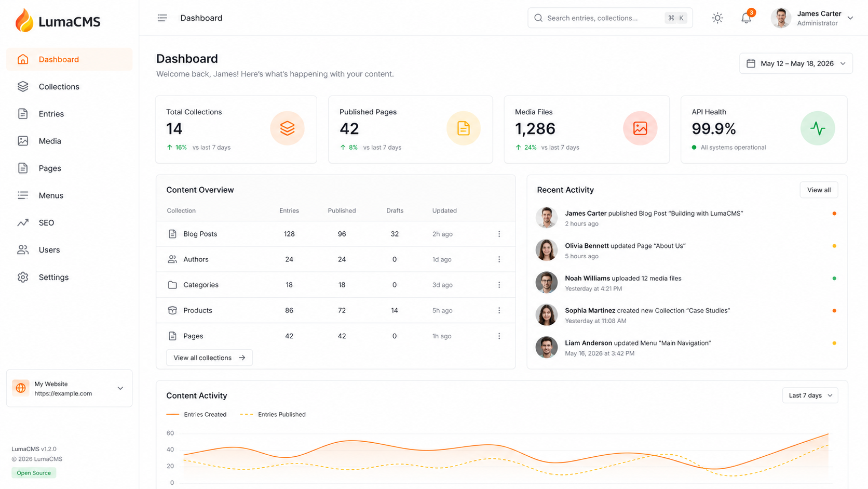Click the Blog Posts collection name
The image size is (868, 489).
pos(200,234)
